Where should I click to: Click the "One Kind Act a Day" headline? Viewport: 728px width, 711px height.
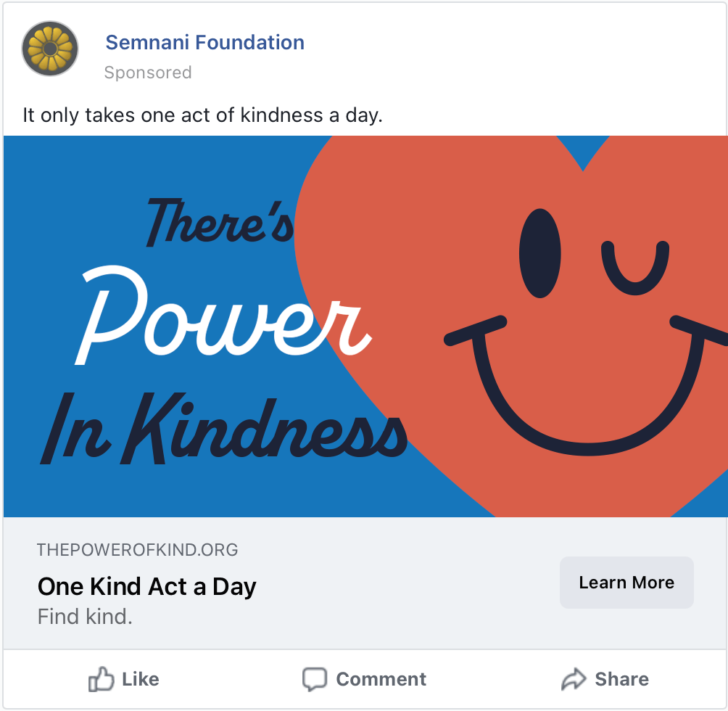147,586
